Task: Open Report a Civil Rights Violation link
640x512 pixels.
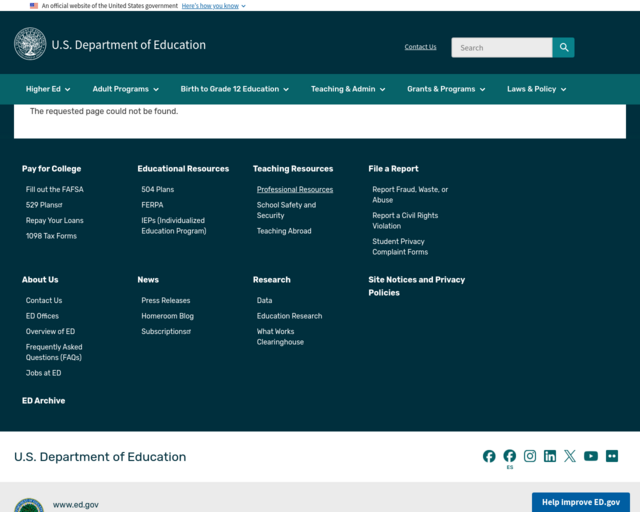Action: (x=405, y=221)
